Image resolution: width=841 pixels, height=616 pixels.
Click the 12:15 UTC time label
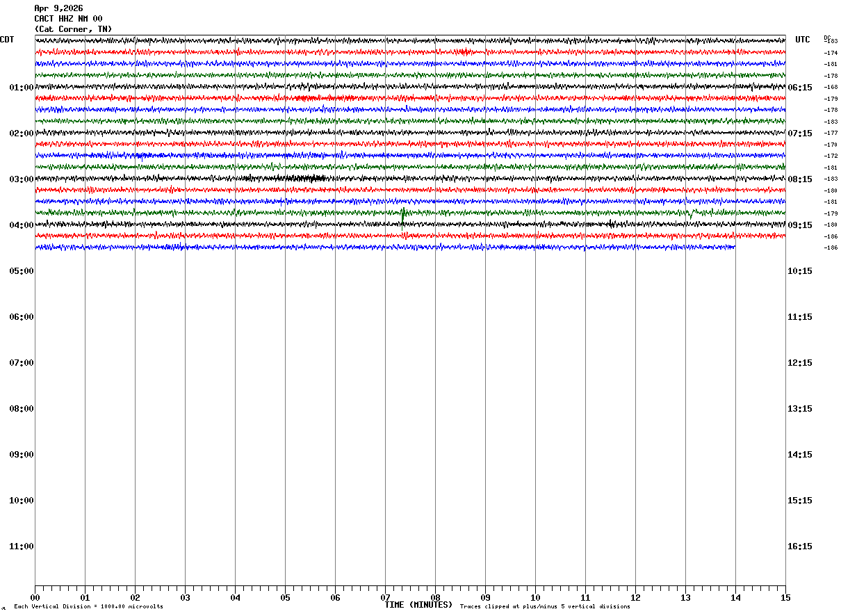click(800, 363)
